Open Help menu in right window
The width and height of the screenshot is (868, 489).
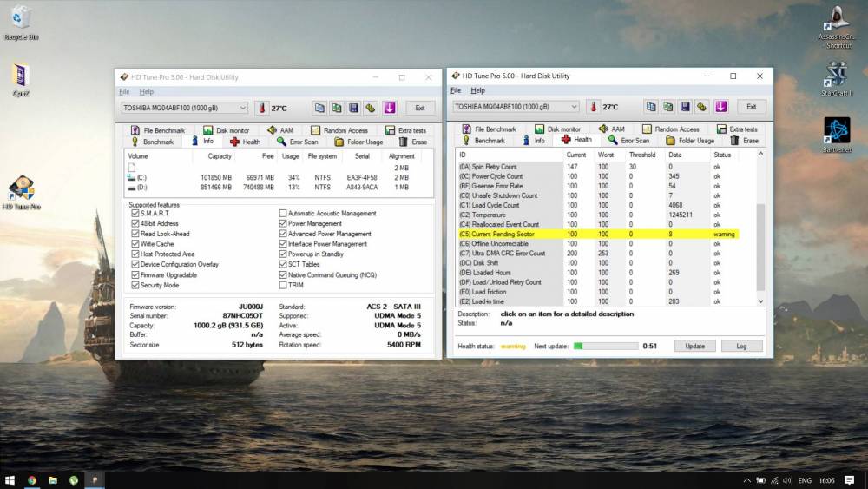pos(477,90)
